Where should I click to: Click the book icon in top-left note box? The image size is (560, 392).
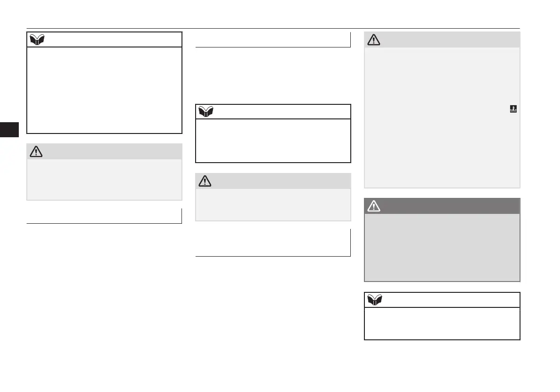pyautogui.click(x=37, y=39)
